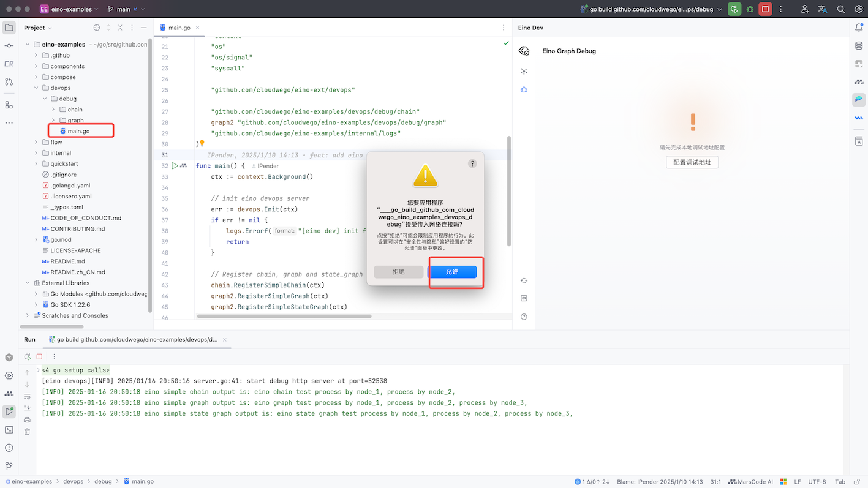Click the 配置调试地址 button
868x488 pixels.
(692, 162)
